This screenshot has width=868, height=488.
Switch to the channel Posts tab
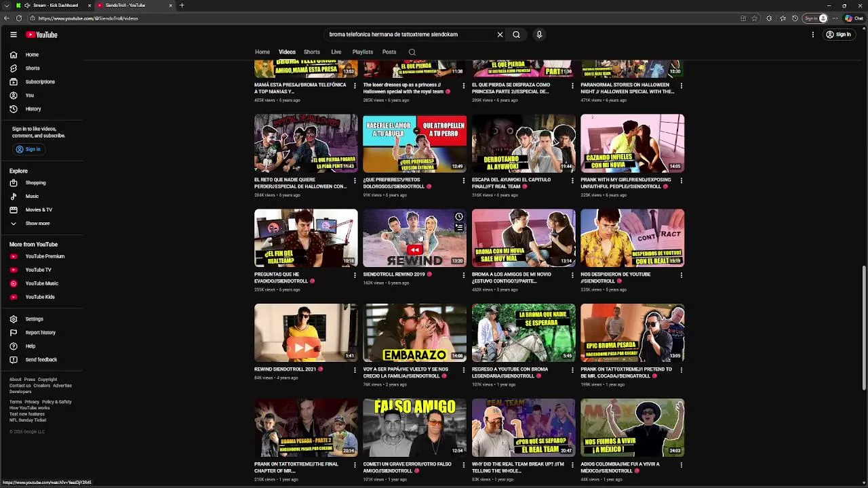[x=389, y=52]
